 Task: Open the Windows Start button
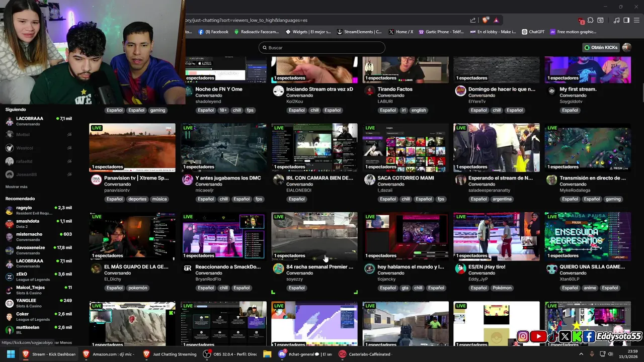[x=11, y=354]
